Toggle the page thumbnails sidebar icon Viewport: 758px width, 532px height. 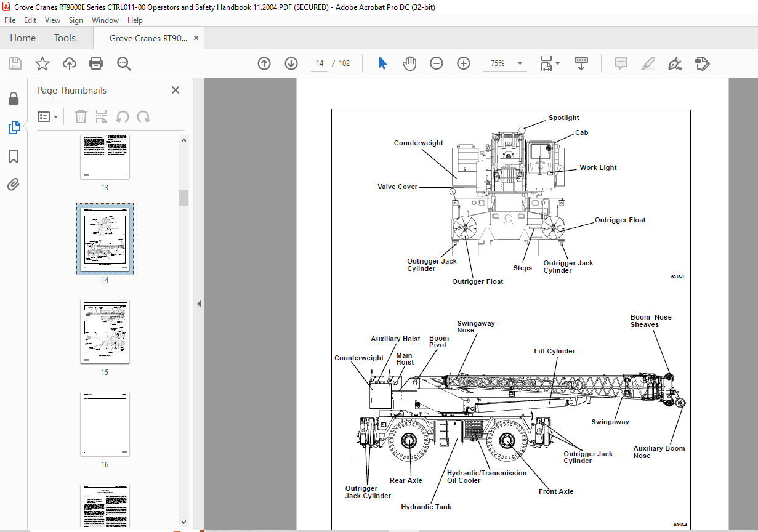point(14,127)
